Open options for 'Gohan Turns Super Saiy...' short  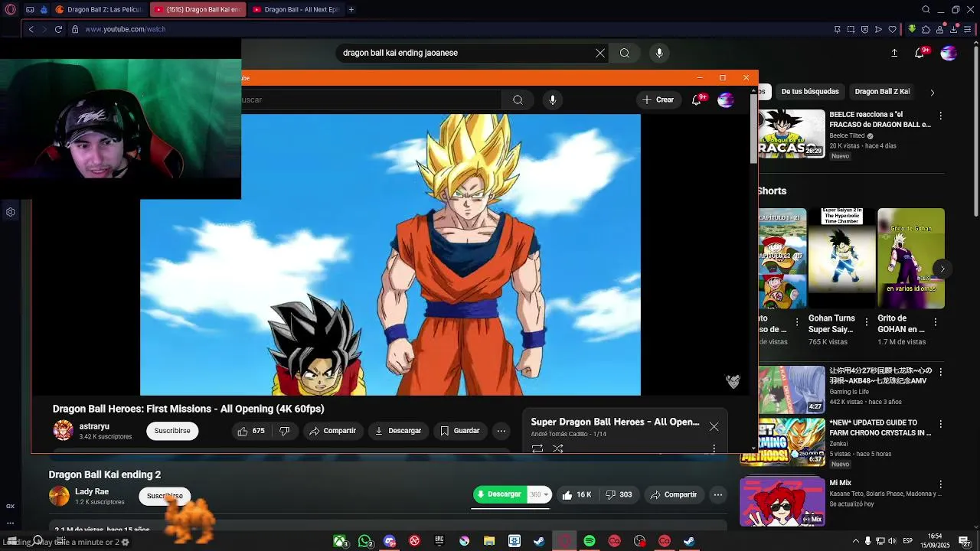coord(867,322)
